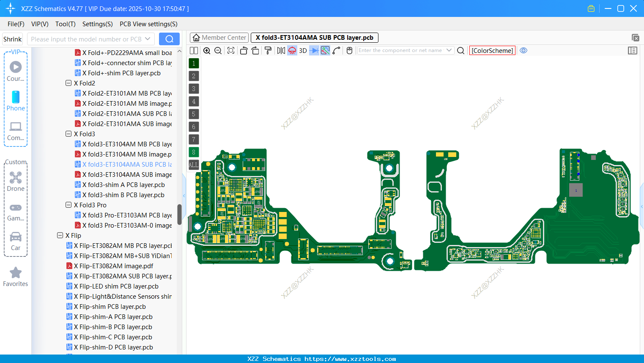Viewport: 644px width, 363px height.
Task: Select the zoom in magnifier tool
Action: tap(207, 50)
